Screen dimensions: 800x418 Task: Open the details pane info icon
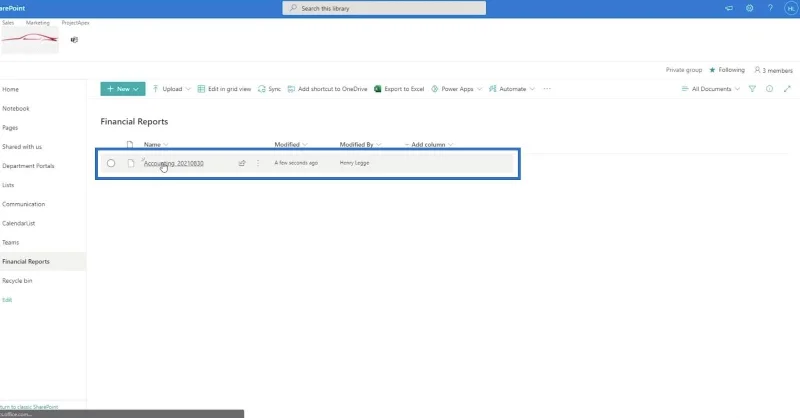[x=769, y=89]
